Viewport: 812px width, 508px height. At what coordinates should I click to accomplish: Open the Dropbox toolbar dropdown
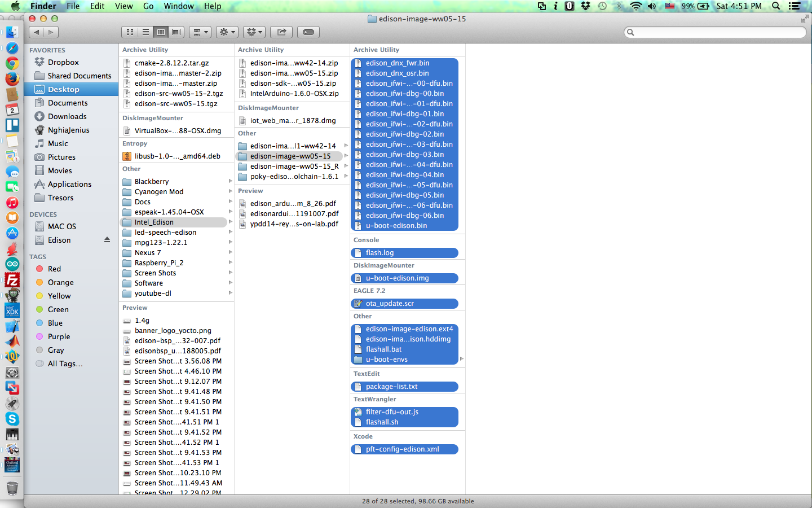click(x=254, y=32)
